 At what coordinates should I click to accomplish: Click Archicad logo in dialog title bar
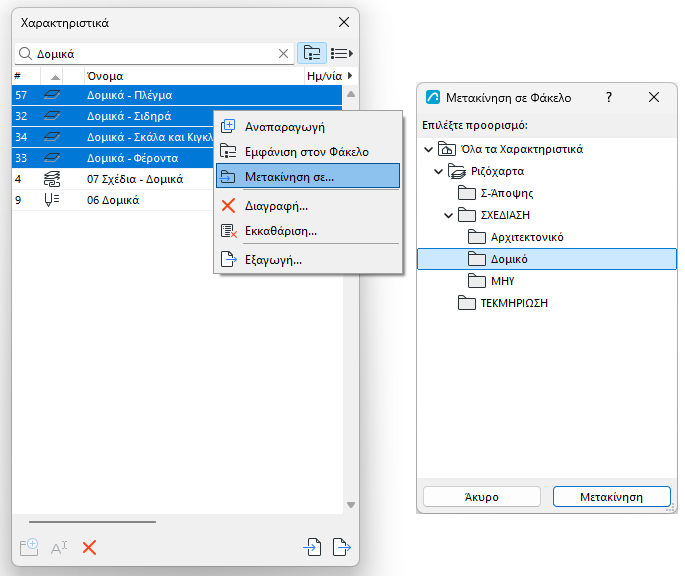(432, 97)
